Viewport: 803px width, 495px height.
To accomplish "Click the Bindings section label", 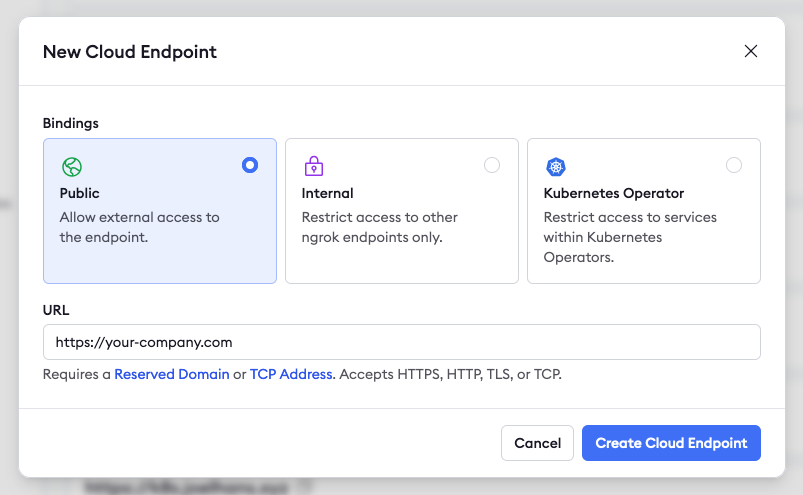I will click(70, 123).
